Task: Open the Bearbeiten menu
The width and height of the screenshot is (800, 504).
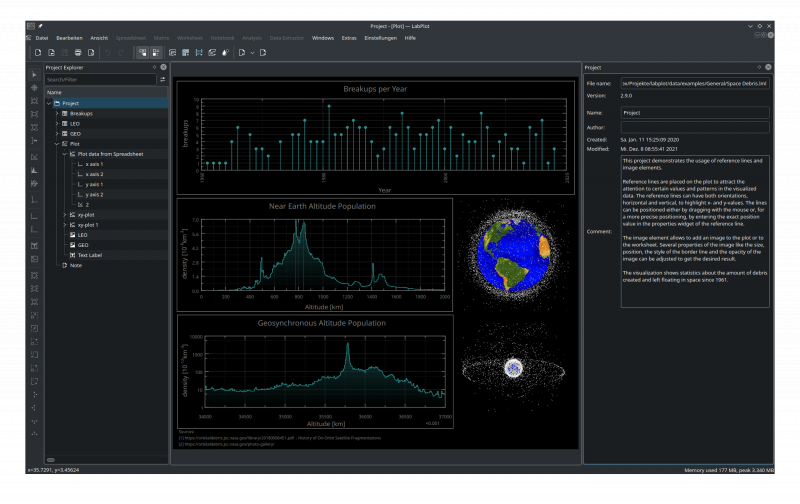Action: [x=69, y=38]
